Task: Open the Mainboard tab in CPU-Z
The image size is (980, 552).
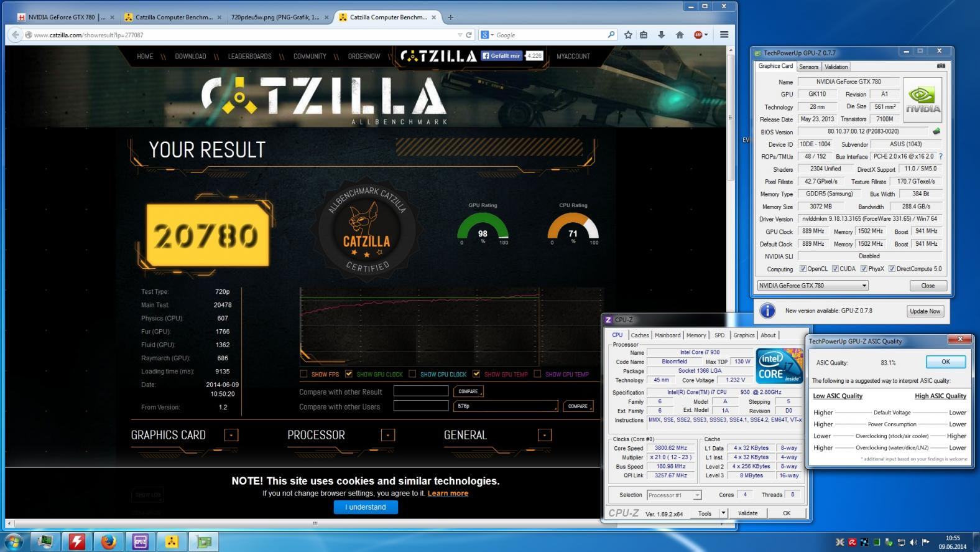Action: click(x=667, y=335)
